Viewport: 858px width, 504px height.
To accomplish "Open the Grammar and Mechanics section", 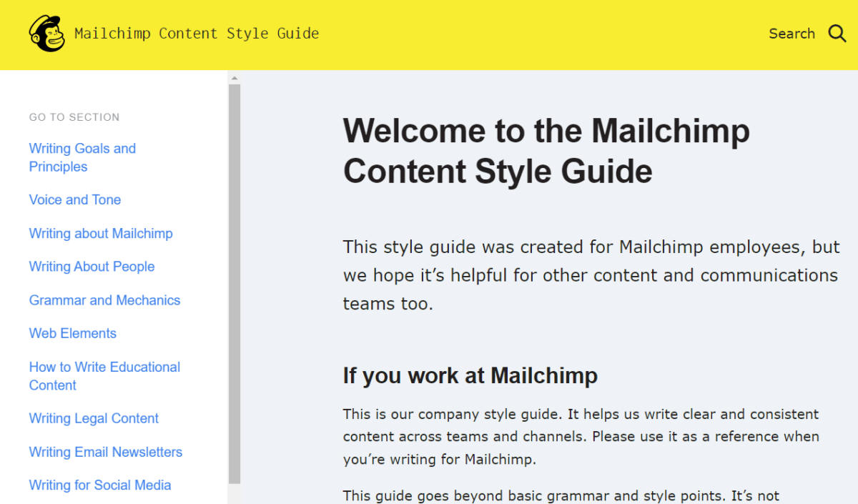I will (x=104, y=300).
